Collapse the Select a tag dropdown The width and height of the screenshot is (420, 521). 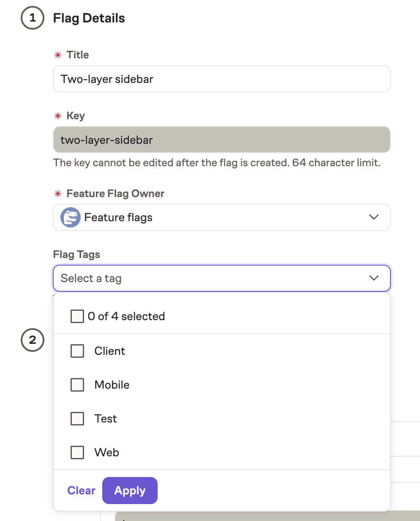[222, 278]
